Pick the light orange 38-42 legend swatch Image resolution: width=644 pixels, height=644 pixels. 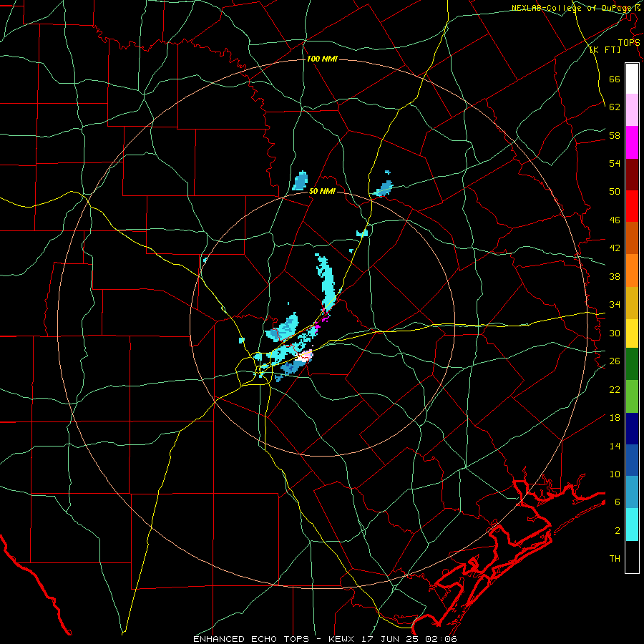point(632,270)
